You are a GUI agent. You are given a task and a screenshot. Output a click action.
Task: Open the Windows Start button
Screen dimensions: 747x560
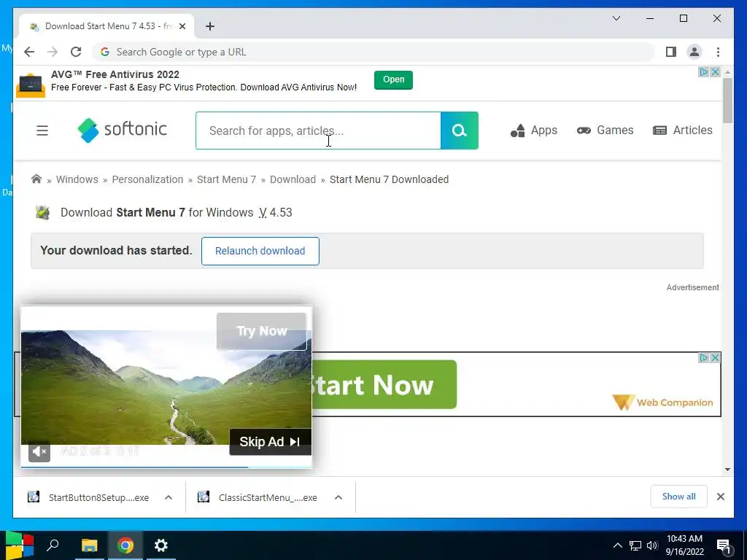point(19,545)
